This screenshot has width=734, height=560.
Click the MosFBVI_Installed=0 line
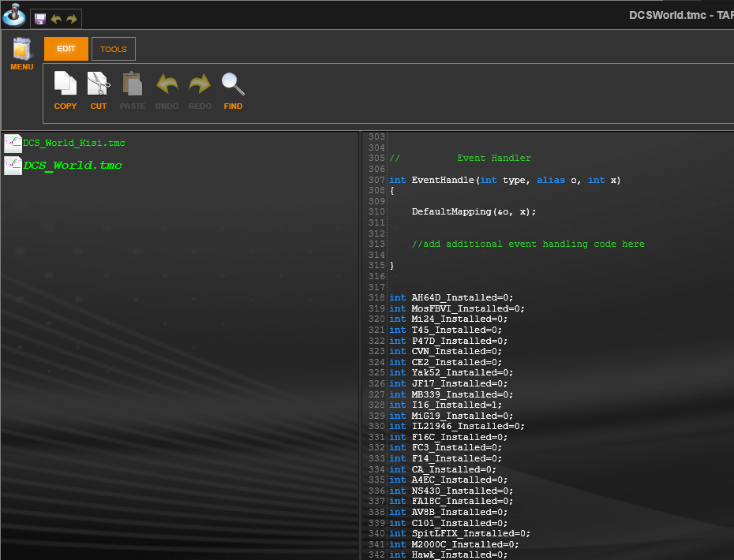pos(457,308)
